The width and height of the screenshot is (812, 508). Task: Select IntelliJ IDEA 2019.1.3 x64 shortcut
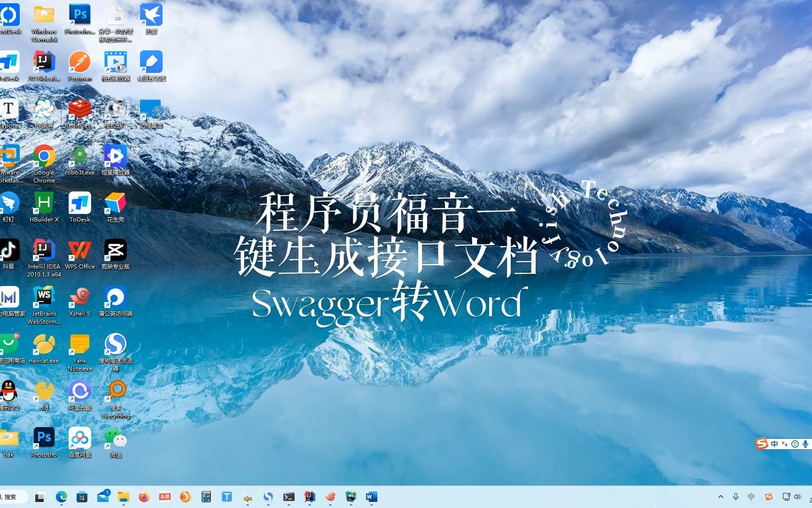[44, 258]
